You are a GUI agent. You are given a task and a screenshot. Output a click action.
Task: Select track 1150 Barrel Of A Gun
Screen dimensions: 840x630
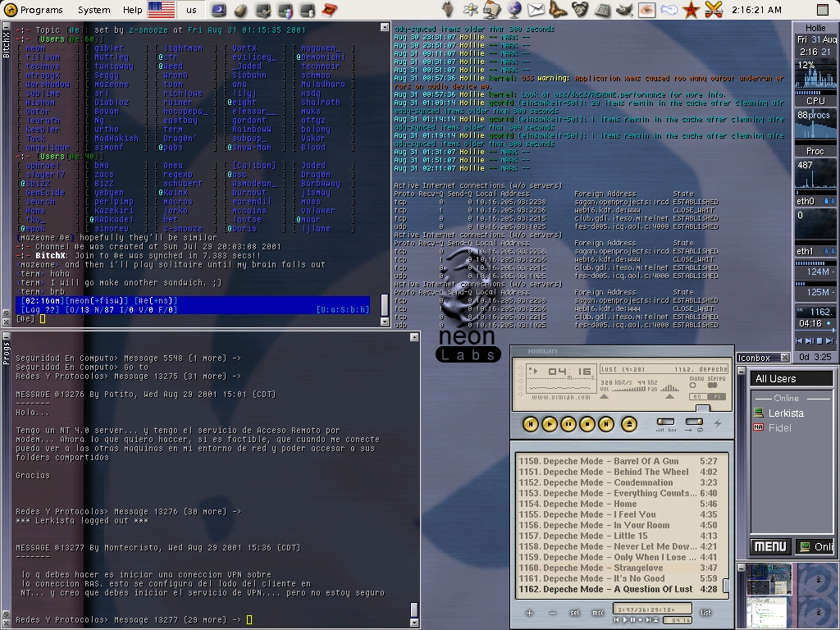(x=619, y=461)
